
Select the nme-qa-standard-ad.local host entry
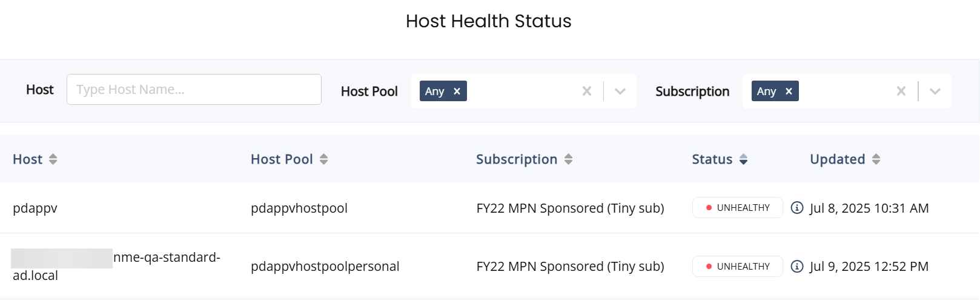click(116, 266)
